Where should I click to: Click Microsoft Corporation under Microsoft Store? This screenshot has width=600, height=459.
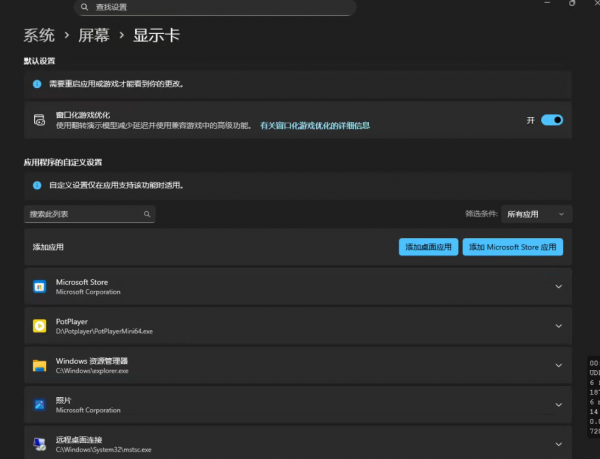[x=88, y=292]
